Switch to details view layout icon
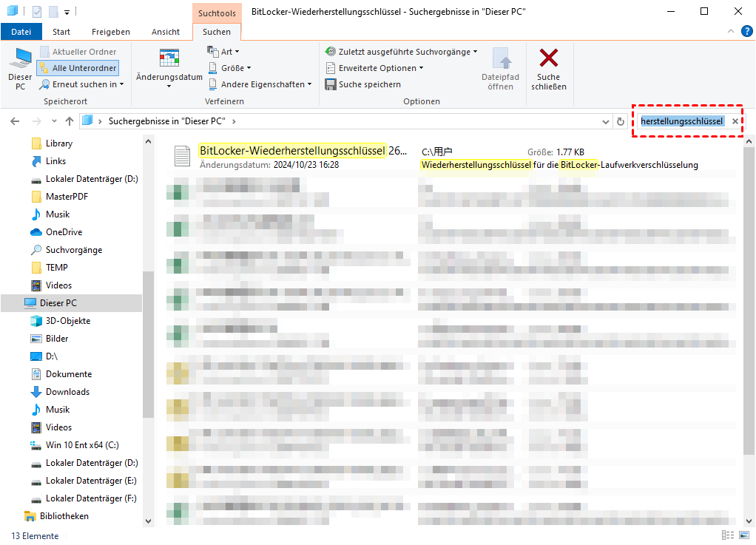The image size is (756, 545). pos(728,535)
